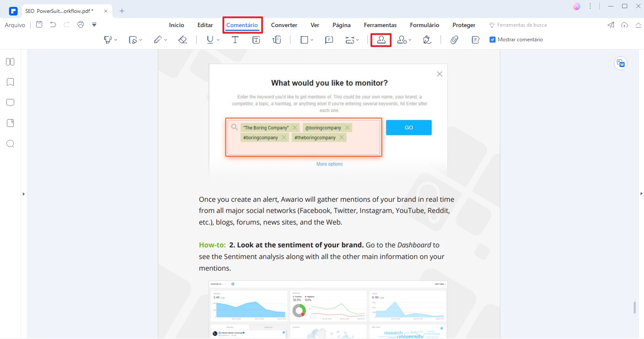This screenshot has height=339, width=644.
Task: Click the vertical scrollbar thumb
Action: pyautogui.click(x=634, y=308)
